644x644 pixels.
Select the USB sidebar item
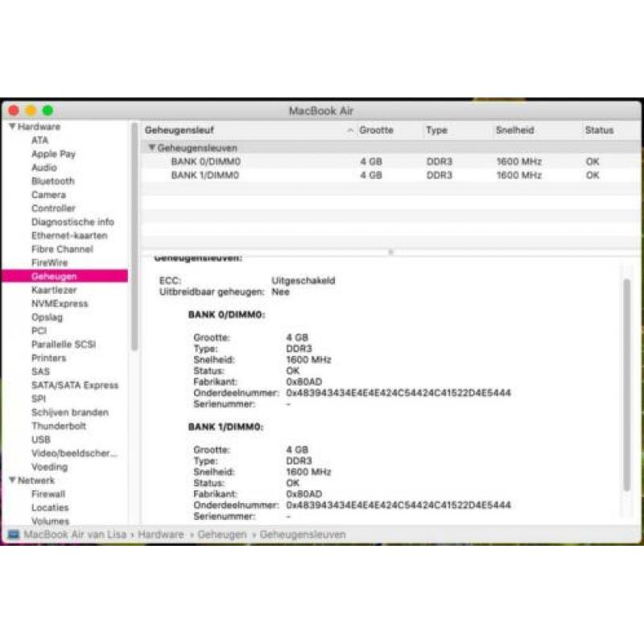[41, 440]
